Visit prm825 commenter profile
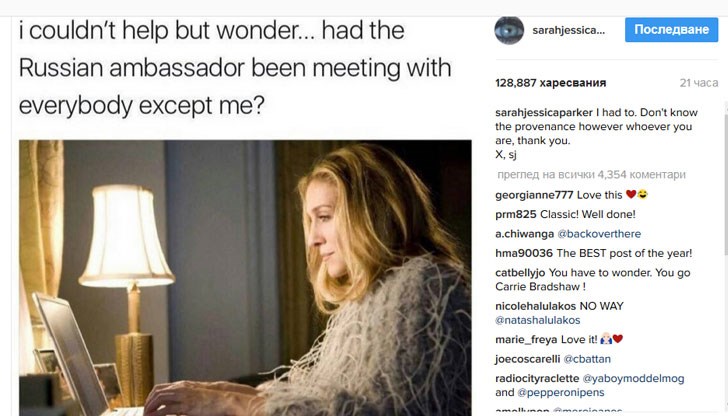The image size is (728, 416). [515, 214]
